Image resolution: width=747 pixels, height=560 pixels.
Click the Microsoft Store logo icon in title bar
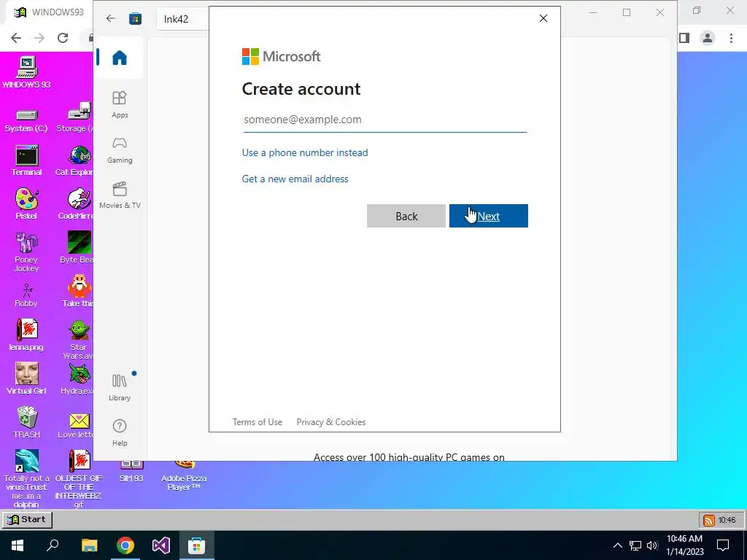tap(135, 18)
